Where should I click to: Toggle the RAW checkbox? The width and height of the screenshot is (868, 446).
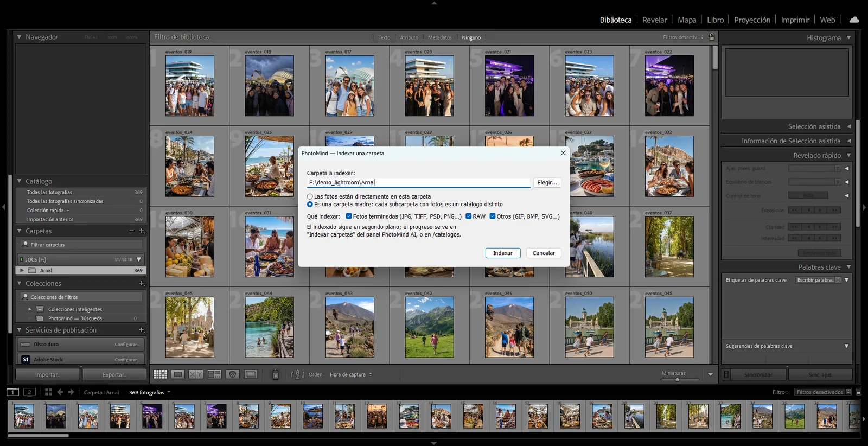469,216
